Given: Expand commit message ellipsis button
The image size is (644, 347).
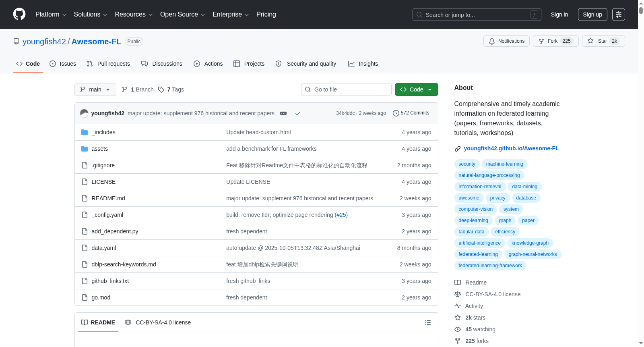Looking at the screenshot, I should [283, 113].
